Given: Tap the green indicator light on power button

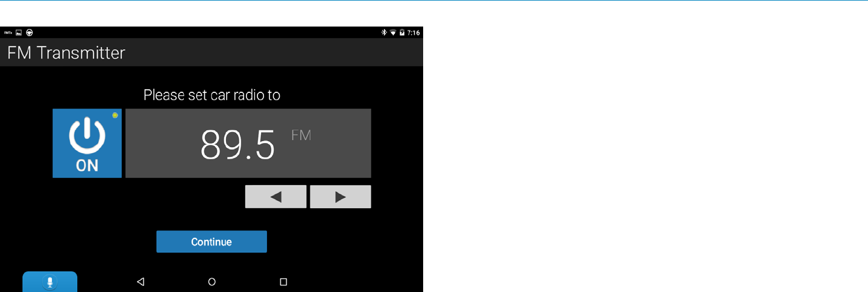Looking at the screenshot, I should click(115, 115).
